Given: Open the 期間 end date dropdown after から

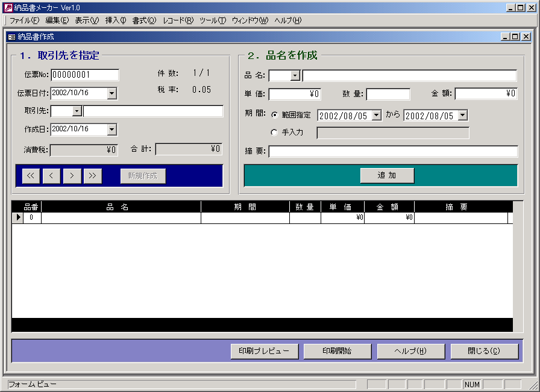Looking at the screenshot, I should pyautogui.click(x=462, y=115).
